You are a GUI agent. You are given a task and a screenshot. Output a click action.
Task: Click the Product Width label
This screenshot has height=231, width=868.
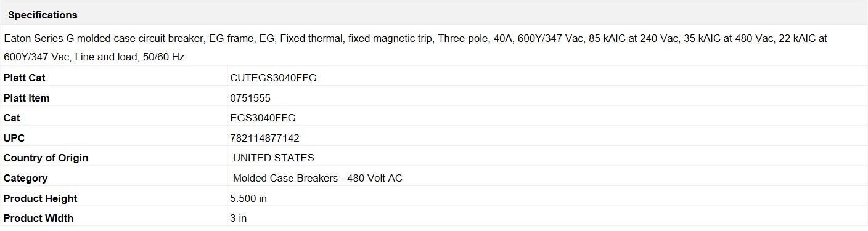(38, 218)
